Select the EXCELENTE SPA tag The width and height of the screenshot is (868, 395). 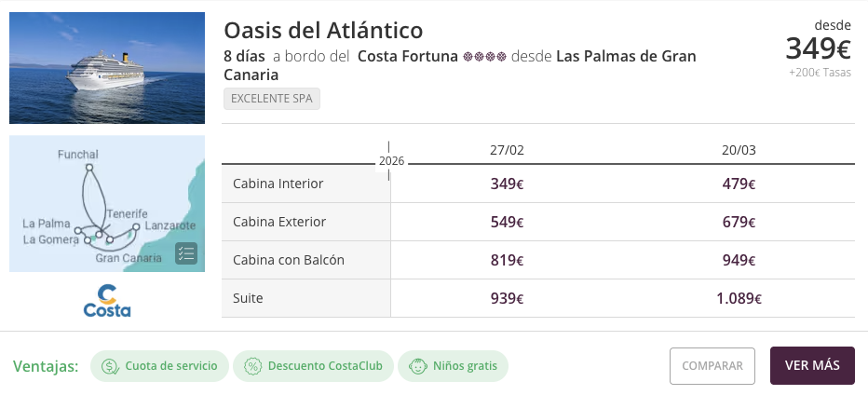click(x=272, y=99)
